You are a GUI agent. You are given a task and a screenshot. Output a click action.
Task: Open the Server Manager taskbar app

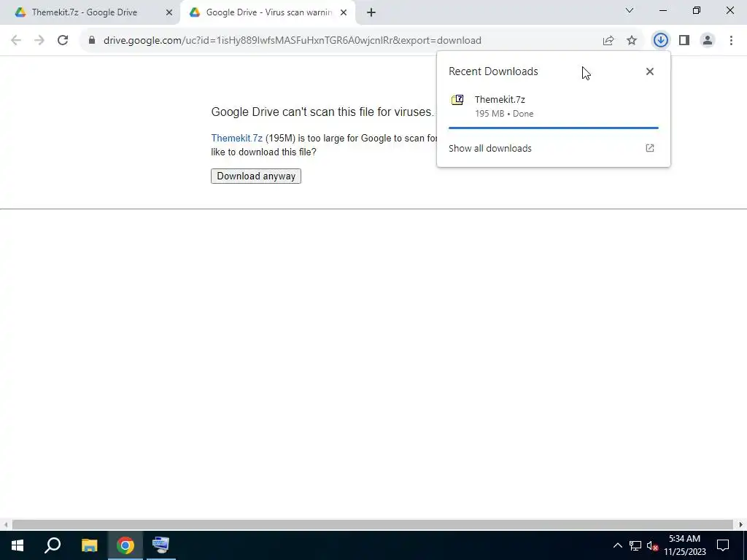coord(161,545)
